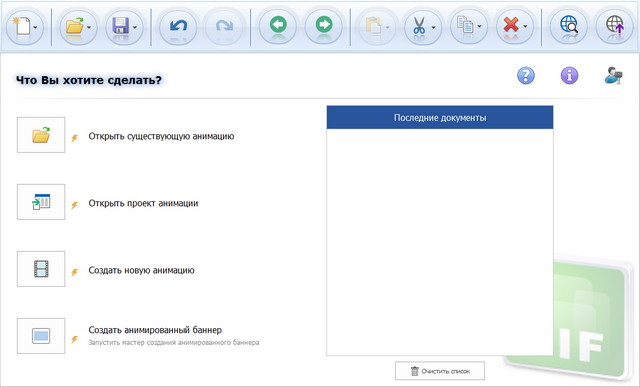Click the Paste clipboard icon
640x387 pixels.
(x=373, y=26)
